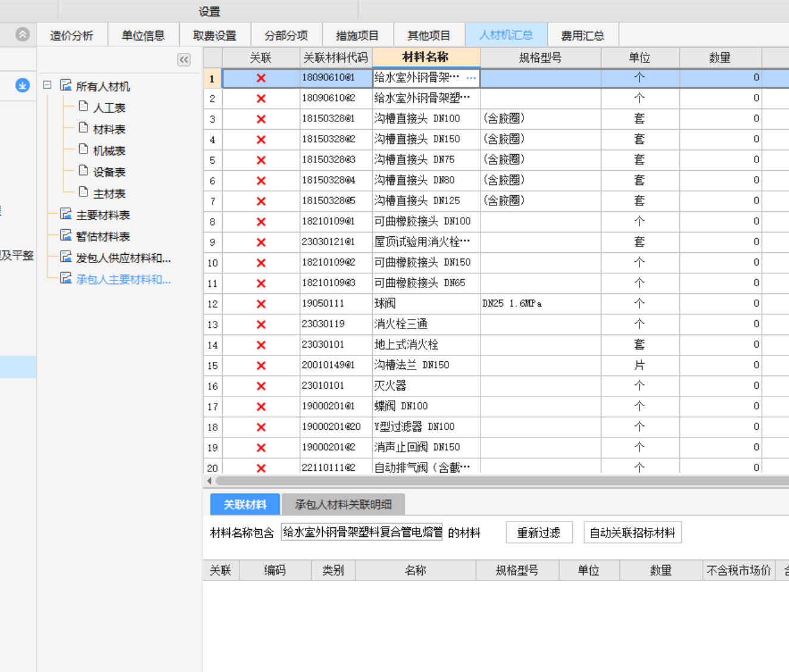
Task: Click the 关联材料代码 column header
Action: [x=336, y=58]
